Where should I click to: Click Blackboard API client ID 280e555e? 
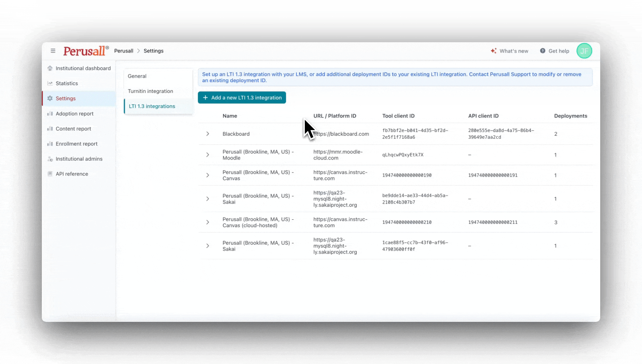[x=501, y=134]
